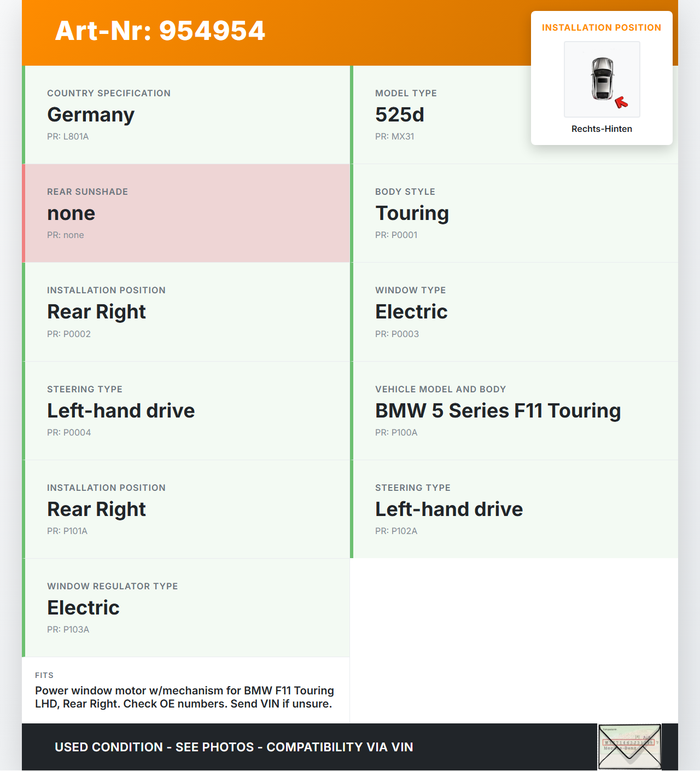Click the top-view car installation diagram
The height and width of the screenshot is (771, 700).
[x=602, y=79]
